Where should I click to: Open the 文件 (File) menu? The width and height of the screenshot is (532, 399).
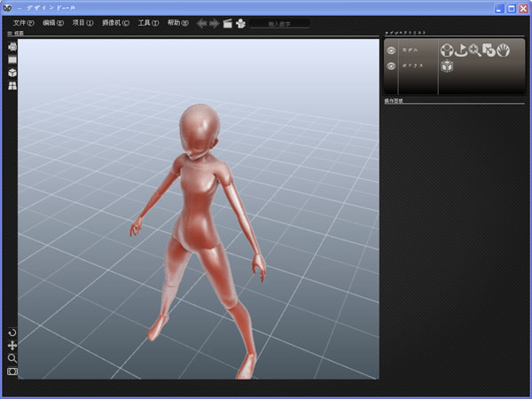(24, 23)
